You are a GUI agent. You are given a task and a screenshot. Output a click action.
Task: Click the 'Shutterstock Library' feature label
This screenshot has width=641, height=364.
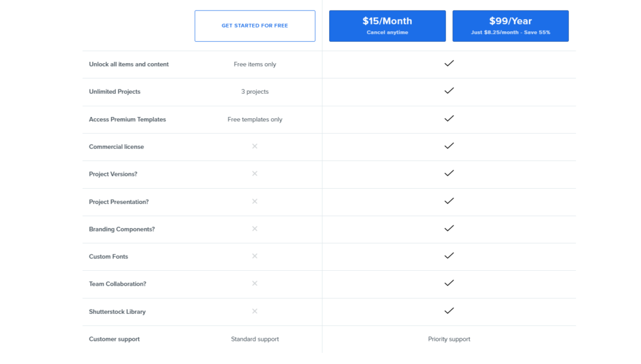coord(117,311)
